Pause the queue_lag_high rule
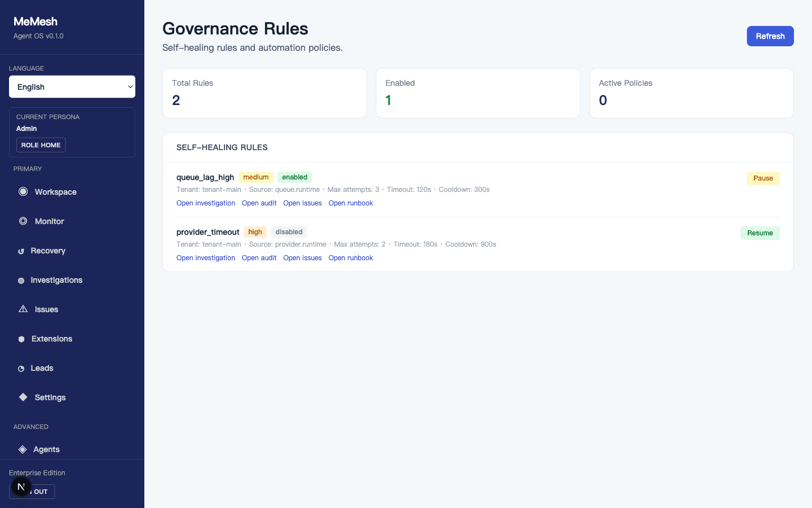The width and height of the screenshot is (812, 508). [x=763, y=178]
